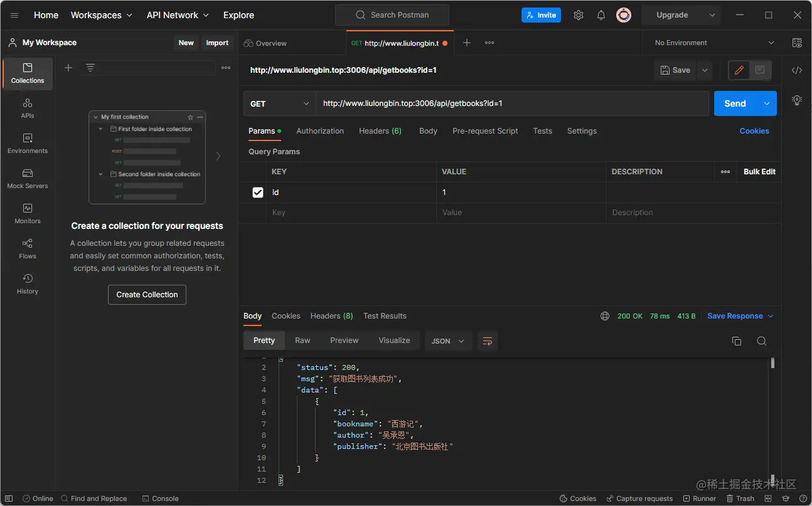Open the Collections sidebar panel

pos(28,73)
